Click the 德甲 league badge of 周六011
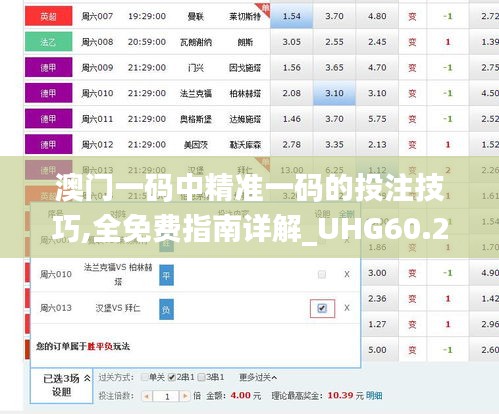Image resolution: width=499 pixels, height=414 pixels. pos(49,119)
